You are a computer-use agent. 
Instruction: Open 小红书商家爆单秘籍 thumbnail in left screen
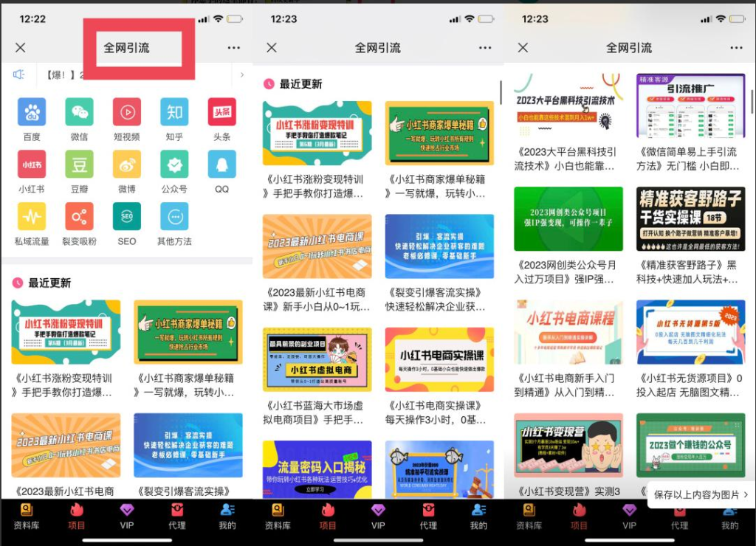pos(188,332)
